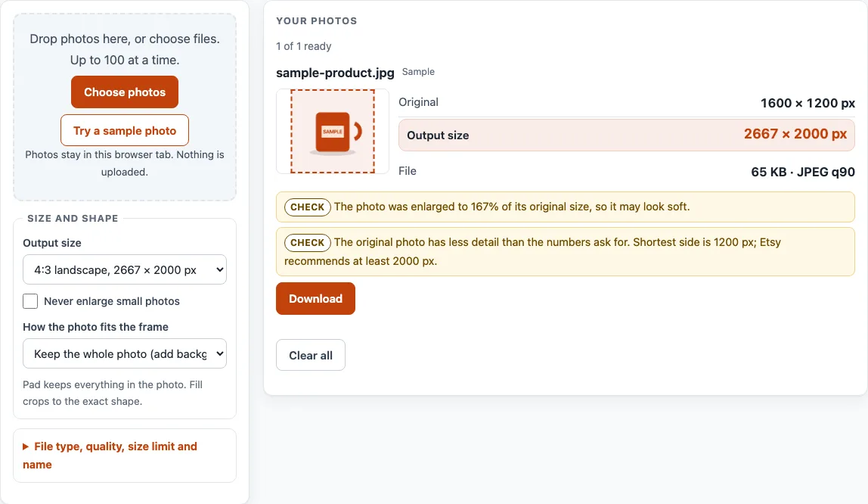Click the 65 KB · JPEG q90 file info
The image size is (868, 504).
click(x=803, y=172)
